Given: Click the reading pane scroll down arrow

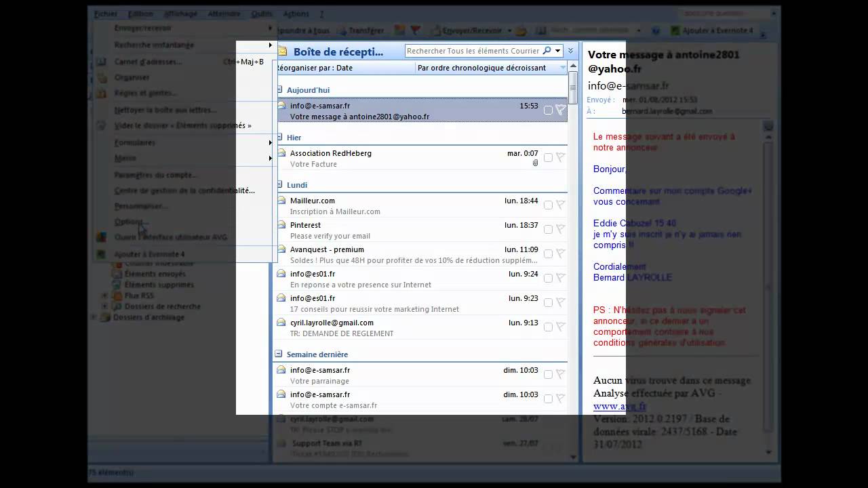Looking at the screenshot, I should point(768,451).
